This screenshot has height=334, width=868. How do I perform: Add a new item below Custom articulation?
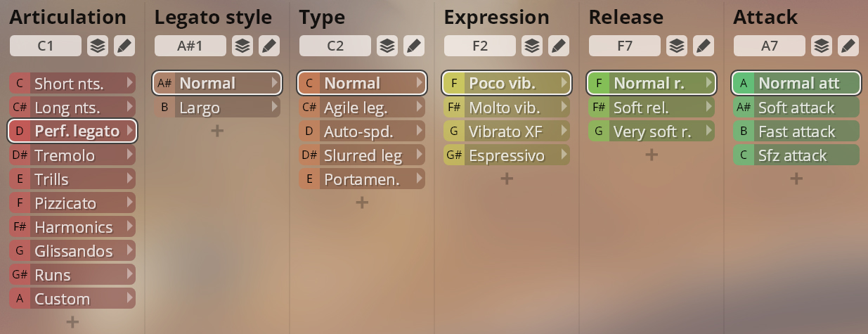72,322
